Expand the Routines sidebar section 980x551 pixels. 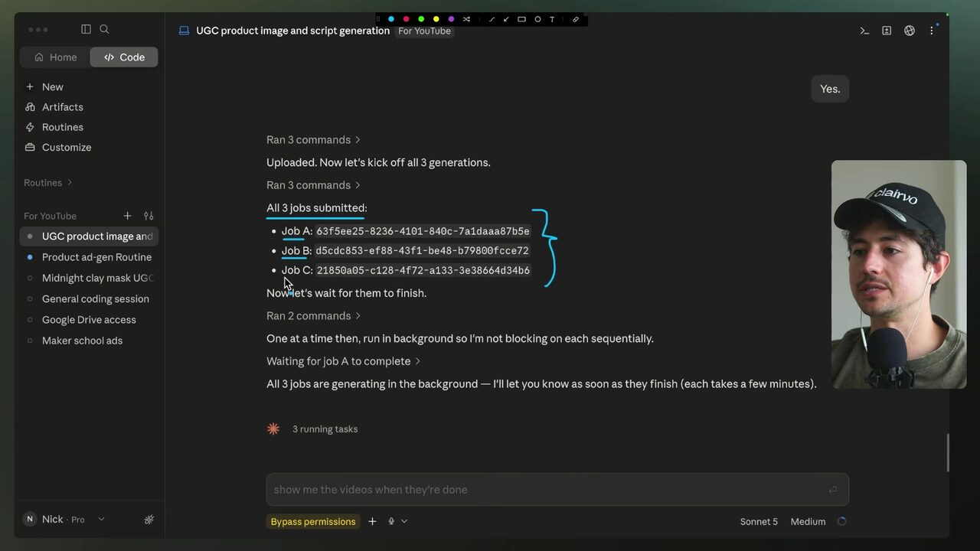[48, 183]
